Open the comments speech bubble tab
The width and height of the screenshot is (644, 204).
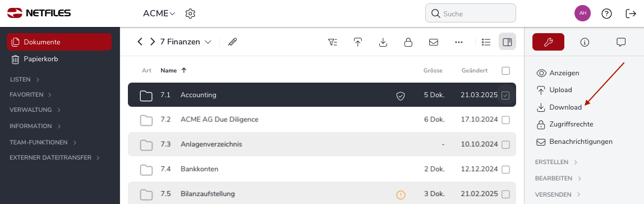coord(621,42)
